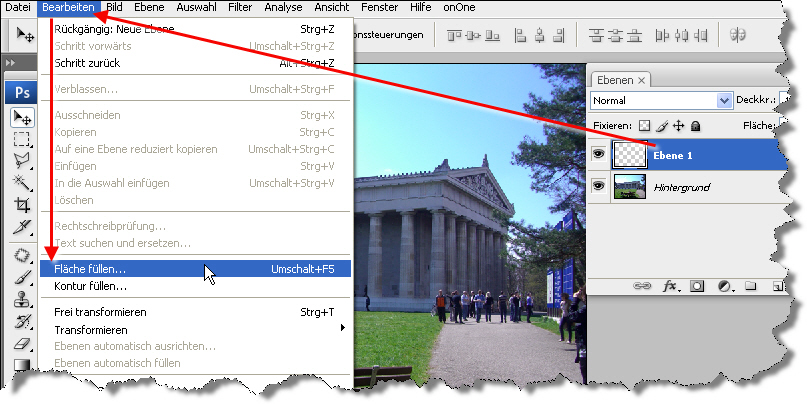Open the Normal blend mode dropdown

tap(661, 101)
